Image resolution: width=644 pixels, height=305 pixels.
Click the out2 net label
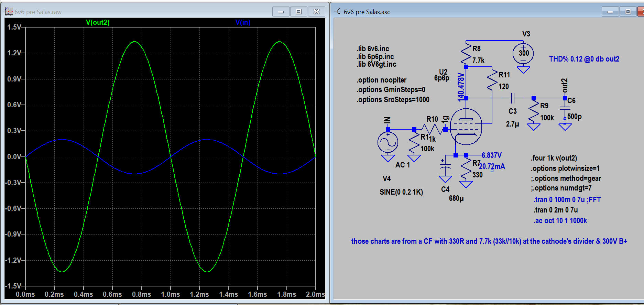[x=564, y=86]
